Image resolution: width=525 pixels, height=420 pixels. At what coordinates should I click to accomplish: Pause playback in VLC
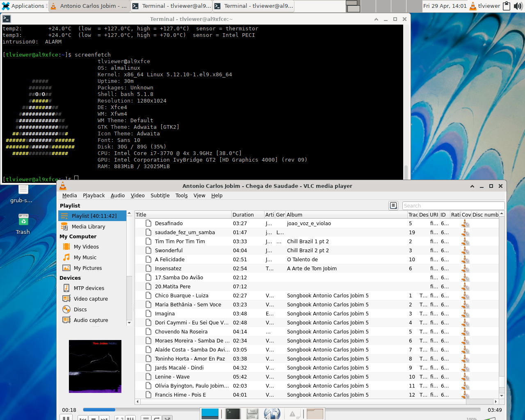66,418
